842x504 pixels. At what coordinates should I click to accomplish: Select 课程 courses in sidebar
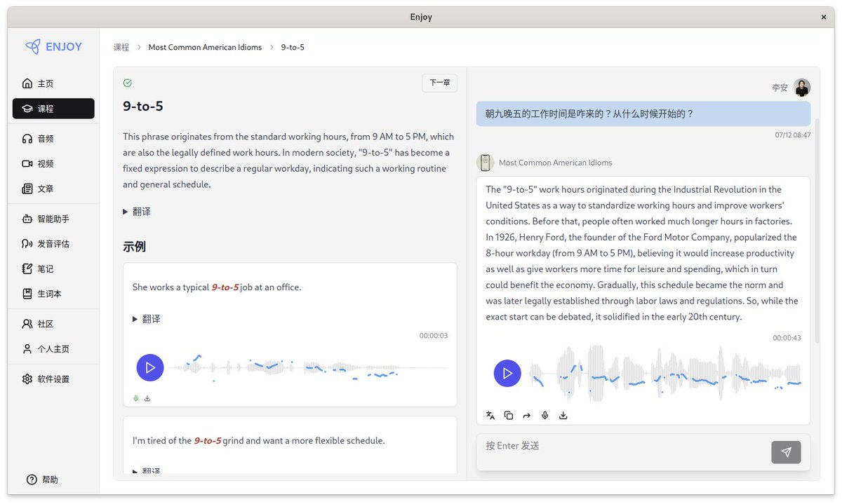(53, 109)
